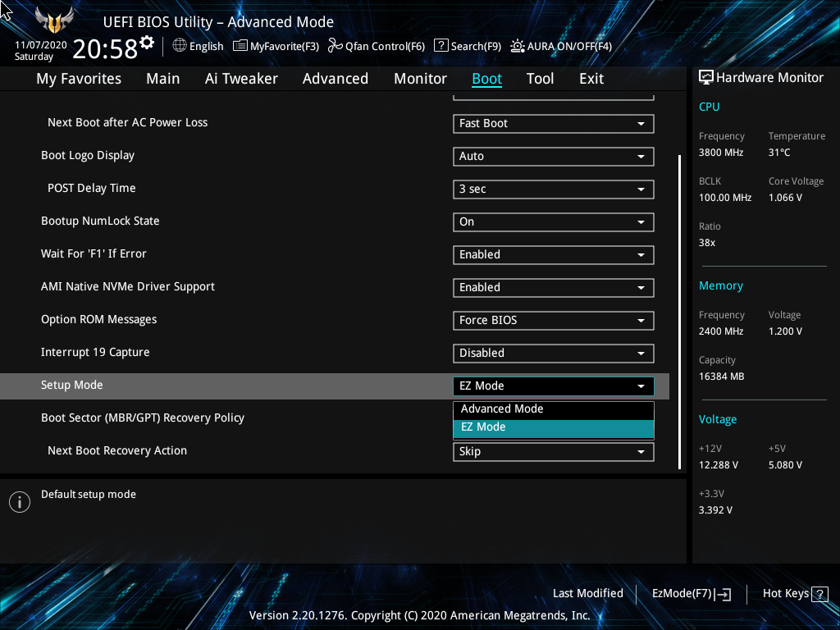The height and width of the screenshot is (630, 840).
Task: Click the Next Boot Recovery Action label
Action: (x=117, y=450)
